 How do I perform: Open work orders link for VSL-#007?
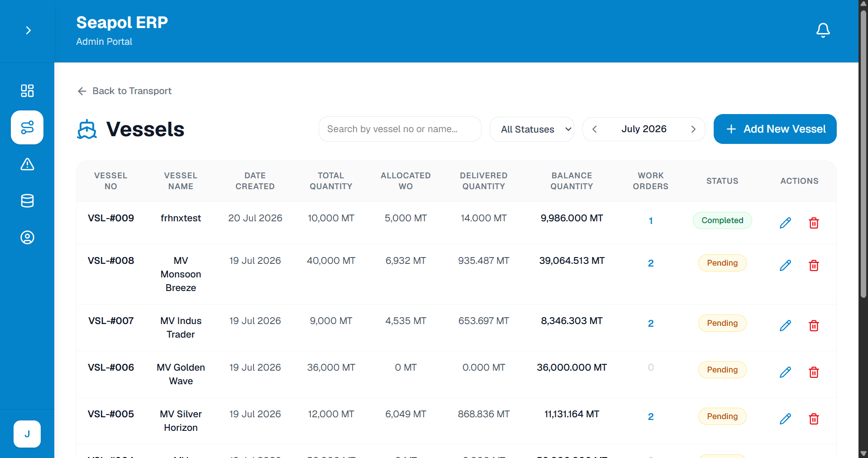(651, 324)
